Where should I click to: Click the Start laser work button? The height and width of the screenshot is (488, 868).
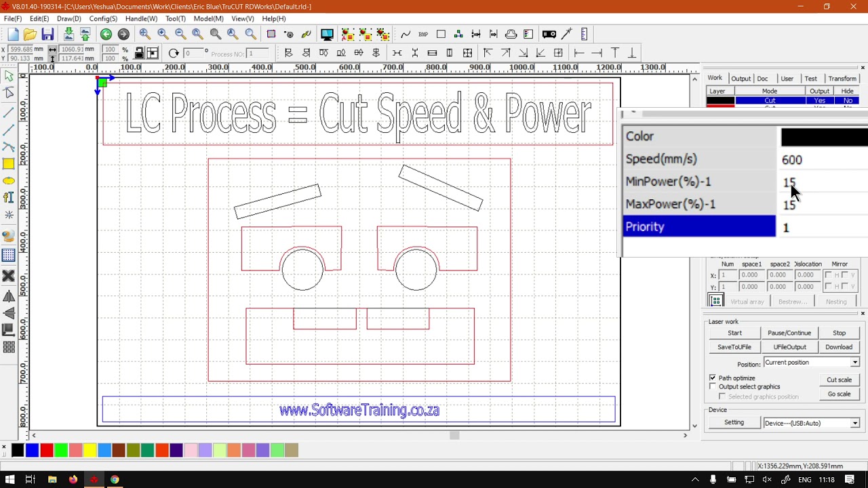click(734, 333)
